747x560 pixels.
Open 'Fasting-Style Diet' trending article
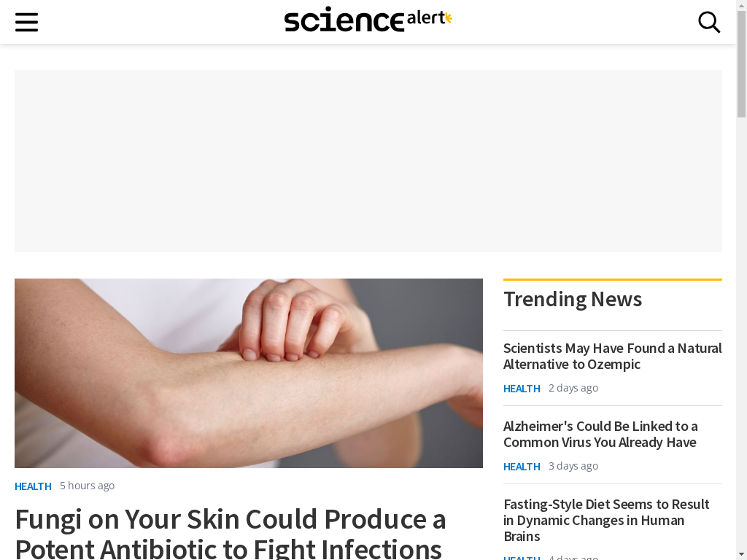pos(606,520)
